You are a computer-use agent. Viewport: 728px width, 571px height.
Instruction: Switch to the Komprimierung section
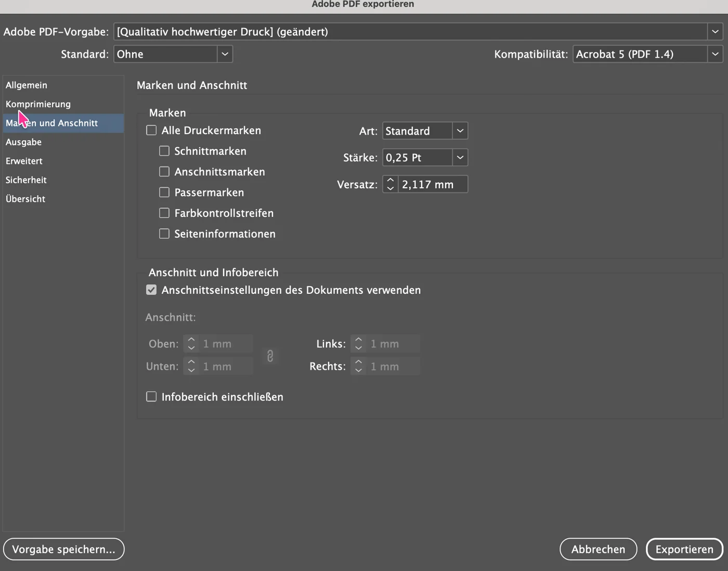pos(63,104)
